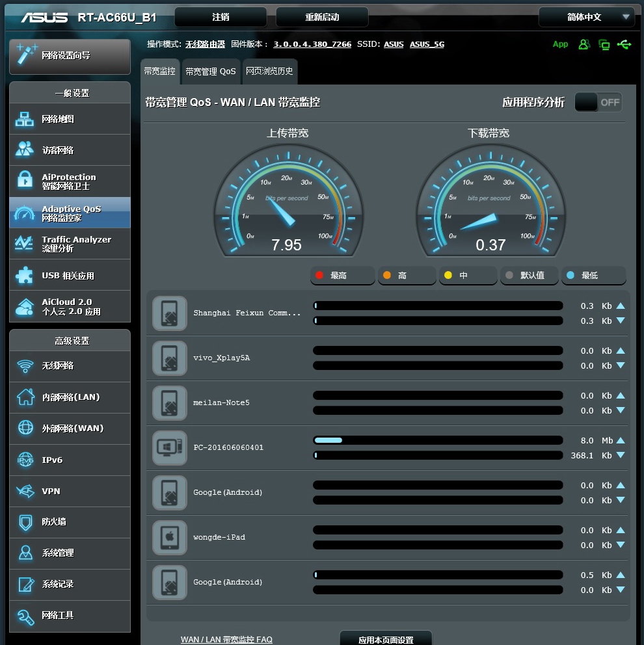Click the PC-201606060401 device icon
The image size is (644, 645).
[170, 448]
